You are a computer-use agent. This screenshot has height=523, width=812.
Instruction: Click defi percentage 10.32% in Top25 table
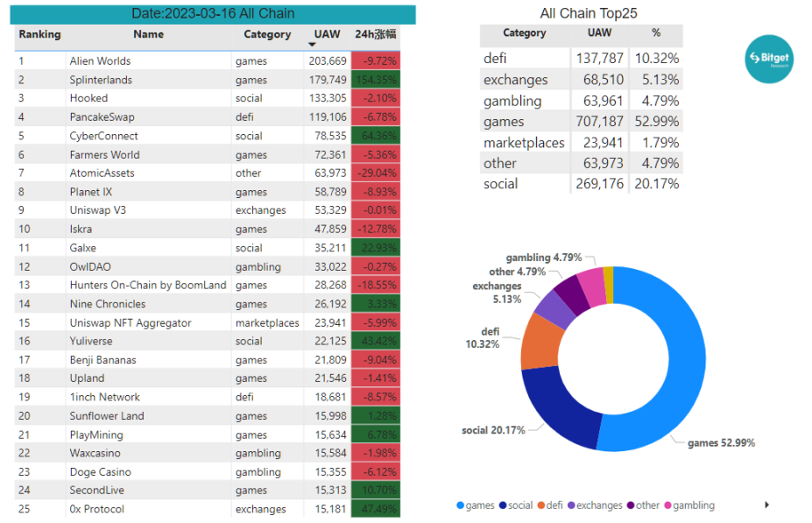(x=657, y=58)
